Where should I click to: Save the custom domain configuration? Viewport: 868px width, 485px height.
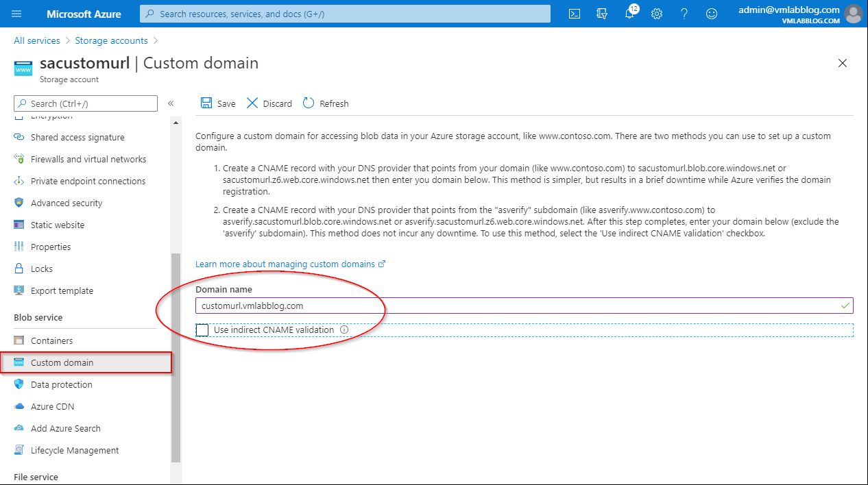pyautogui.click(x=217, y=103)
